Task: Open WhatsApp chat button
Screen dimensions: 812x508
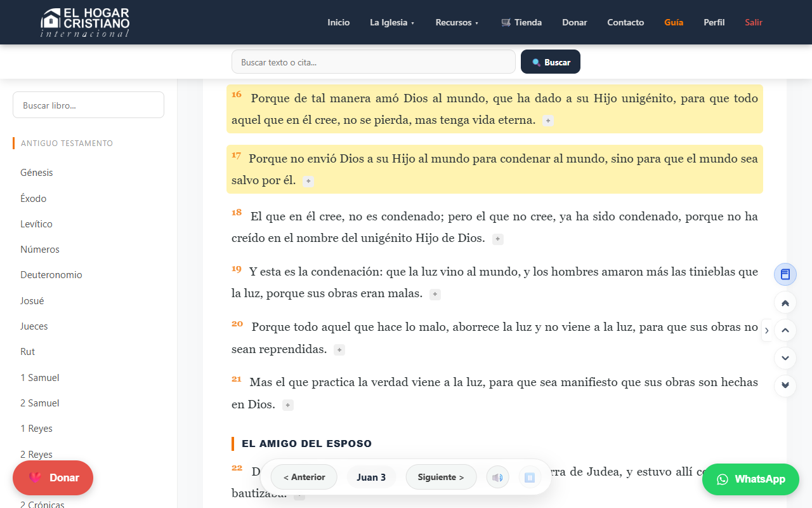Action: (x=750, y=479)
